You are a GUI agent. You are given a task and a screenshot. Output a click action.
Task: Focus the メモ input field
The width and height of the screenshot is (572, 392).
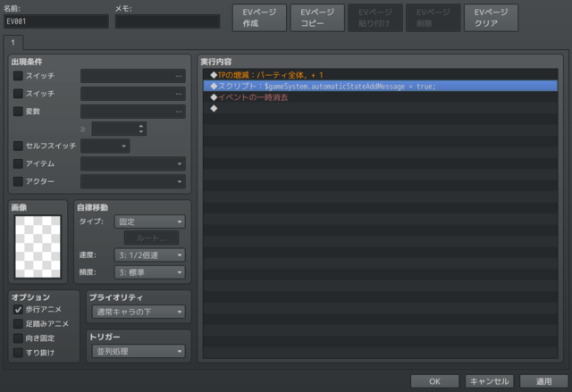[x=167, y=21]
